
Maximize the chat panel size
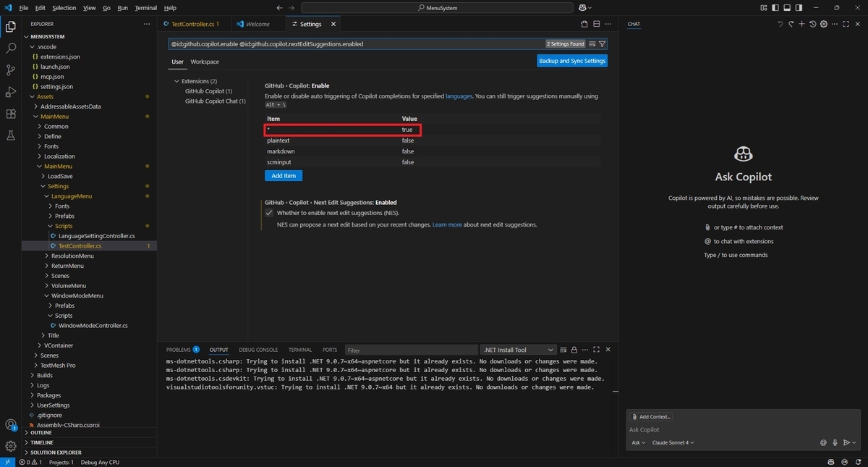coord(844,24)
